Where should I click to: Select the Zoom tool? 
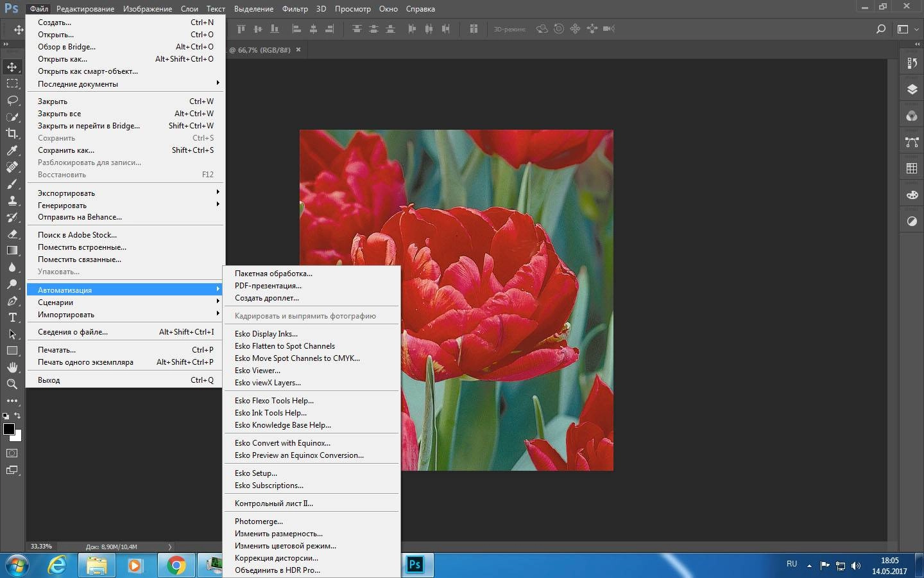12,384
